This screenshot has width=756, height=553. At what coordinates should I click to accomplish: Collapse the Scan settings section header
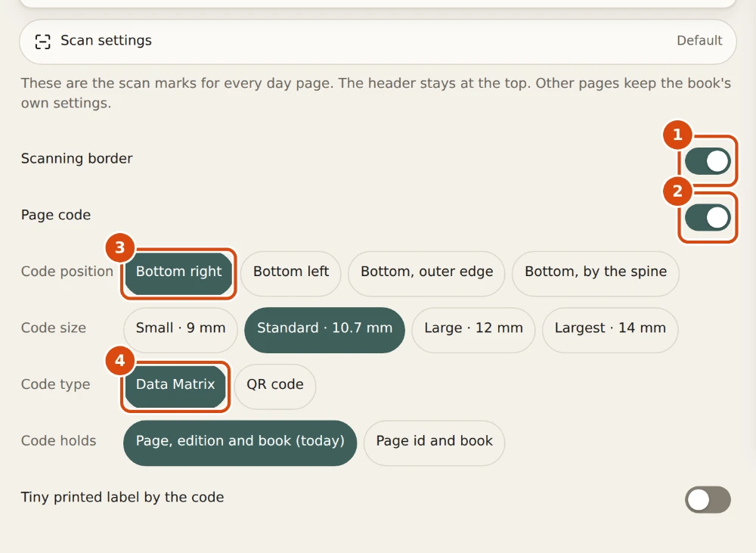point(377,42)
